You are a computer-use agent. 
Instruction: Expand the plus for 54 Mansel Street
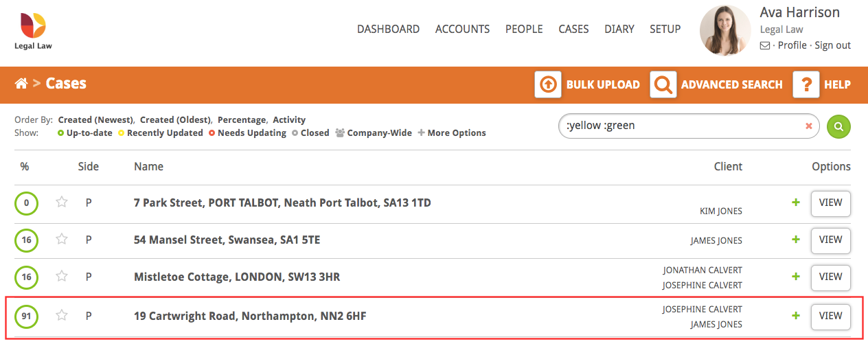[x=796, y=240]
